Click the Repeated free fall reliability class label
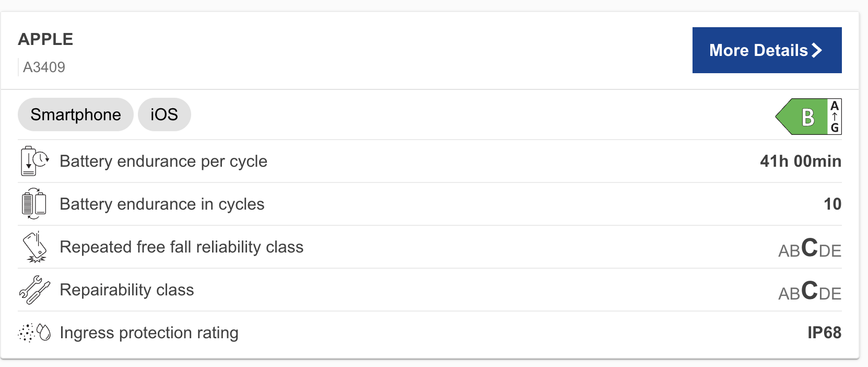Image resolution: width=868 pixels, height=367 pixels. [x=181, y=247]
